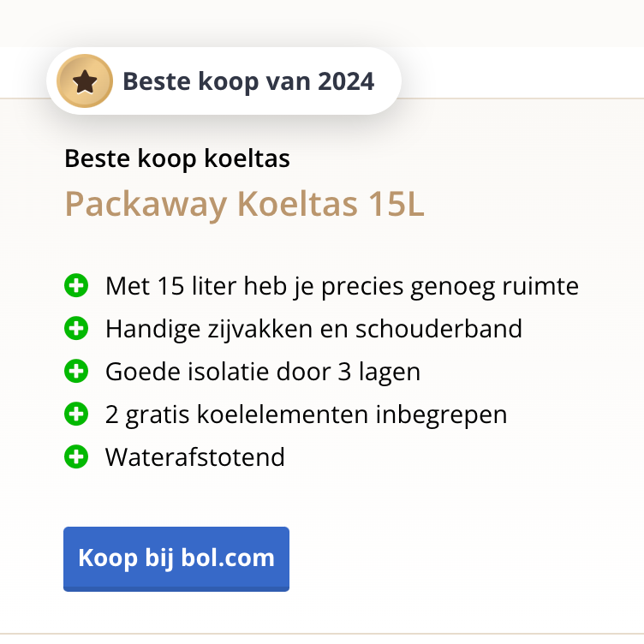Click the 'Waterafstotend' feature text

194,457
